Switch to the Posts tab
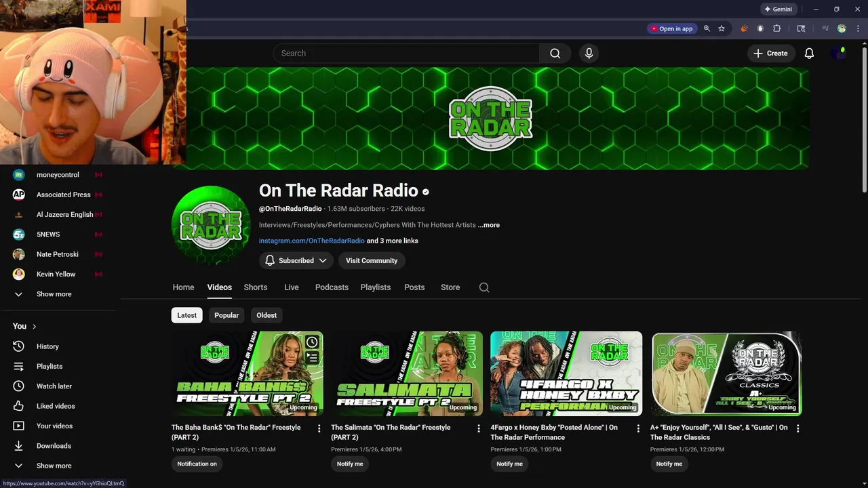 click(414, 287)
